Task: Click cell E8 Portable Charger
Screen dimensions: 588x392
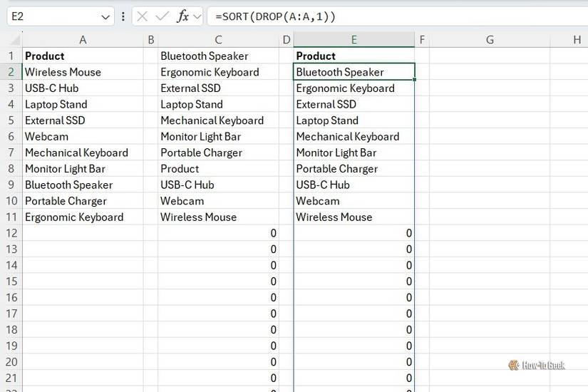Action: 354,169
